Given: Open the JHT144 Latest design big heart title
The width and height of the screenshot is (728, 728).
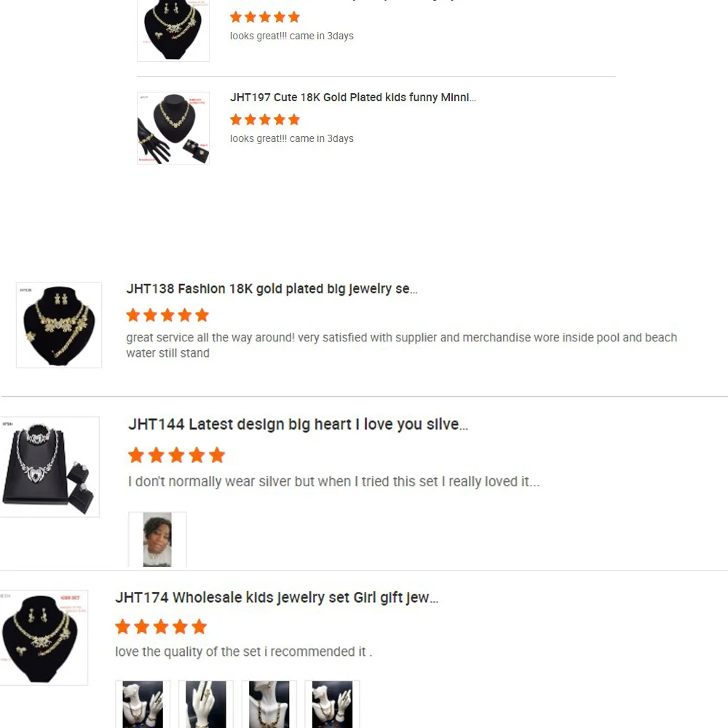Looking at the screenshot, I should (298, 424).
